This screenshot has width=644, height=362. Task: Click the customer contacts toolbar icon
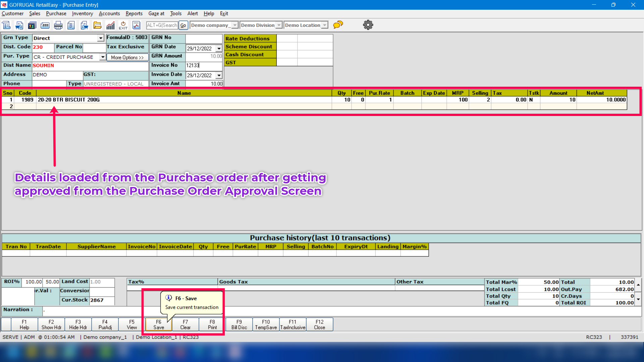click(x=32, y=25)
